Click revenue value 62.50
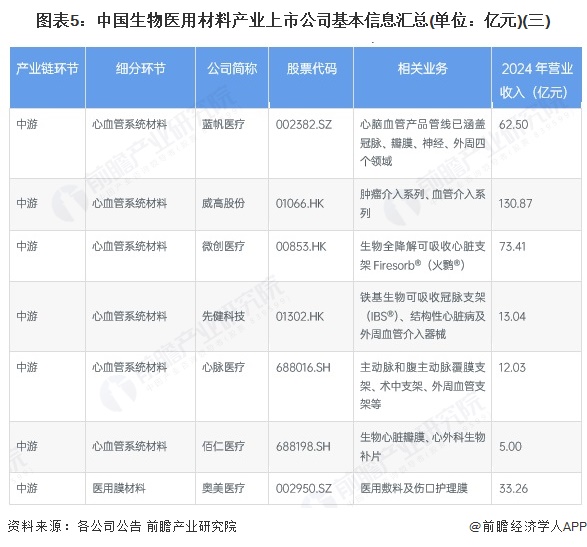The height and width of the screenshot is (547, 587). 513,124
